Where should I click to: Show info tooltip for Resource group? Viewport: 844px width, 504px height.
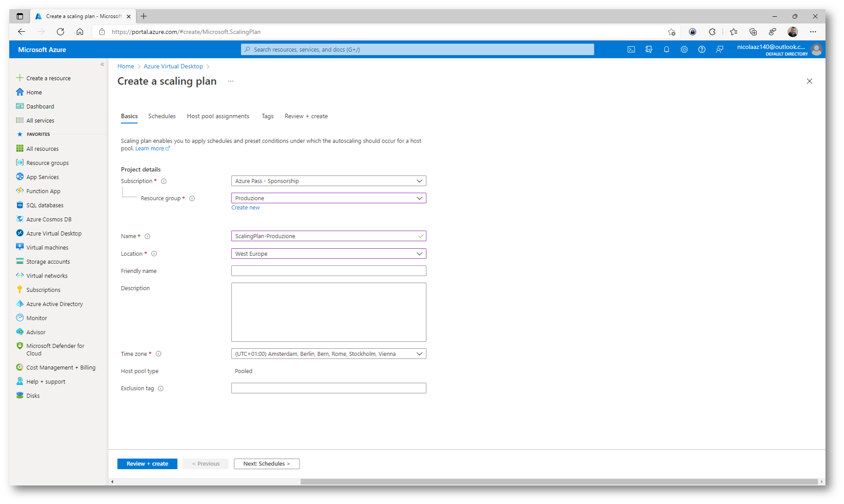[x=192, y=198]
